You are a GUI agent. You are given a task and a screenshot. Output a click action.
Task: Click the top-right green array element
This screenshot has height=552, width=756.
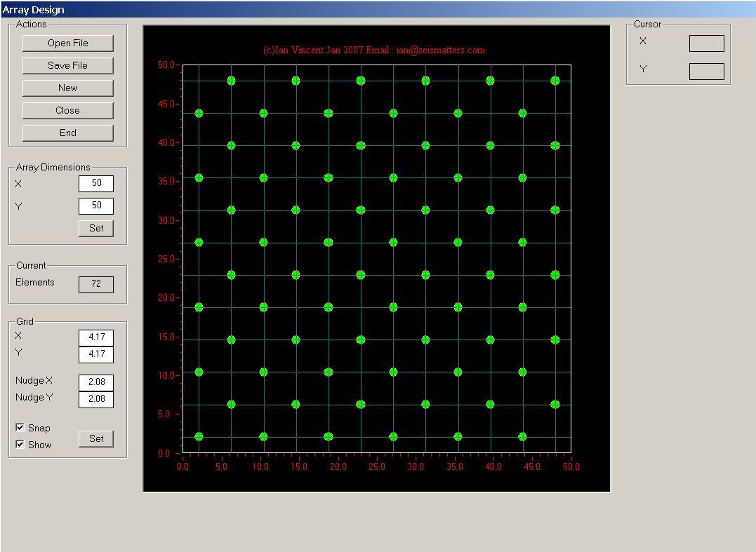555,81
